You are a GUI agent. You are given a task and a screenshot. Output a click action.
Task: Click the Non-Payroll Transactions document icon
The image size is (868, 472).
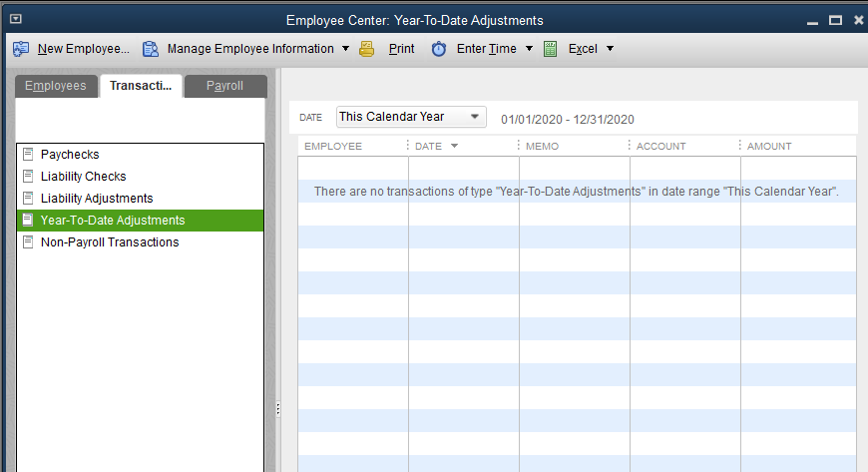[28, 242]
